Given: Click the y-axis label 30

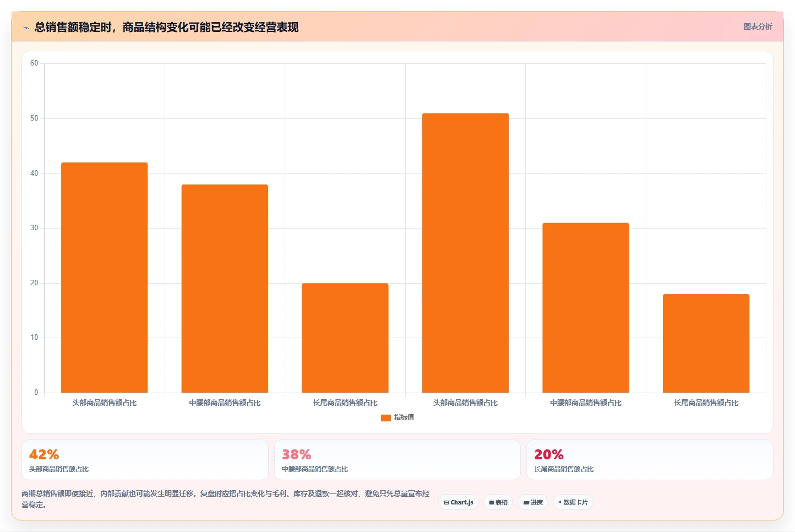Looking at the screenshot, I should (34, 228).
